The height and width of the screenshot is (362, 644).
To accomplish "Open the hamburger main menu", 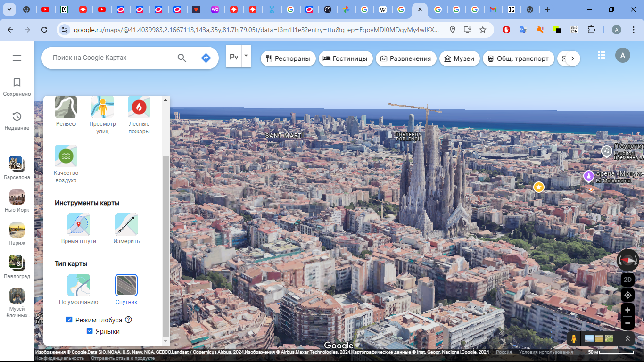I will (x=17, y=58).
